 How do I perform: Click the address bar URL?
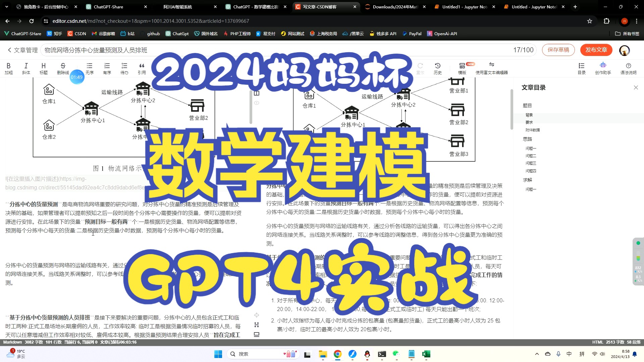point(151,21)
